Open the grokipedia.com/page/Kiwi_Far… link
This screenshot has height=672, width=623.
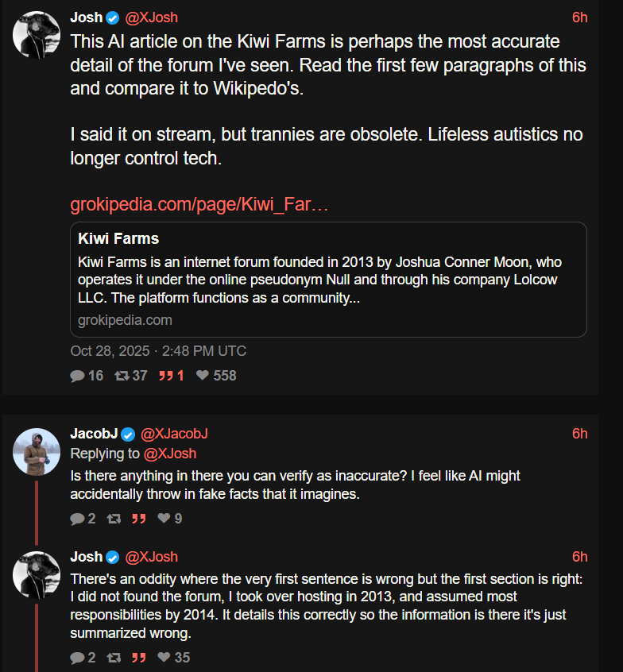199,205
